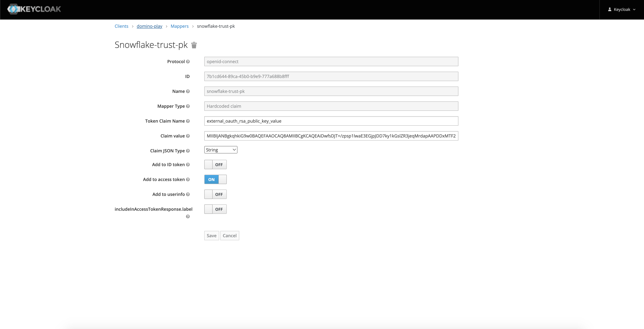The image size is (644, 329).
Task: Open includeInAccessTokenResponse help icon
Action: [x=188, y=217]
